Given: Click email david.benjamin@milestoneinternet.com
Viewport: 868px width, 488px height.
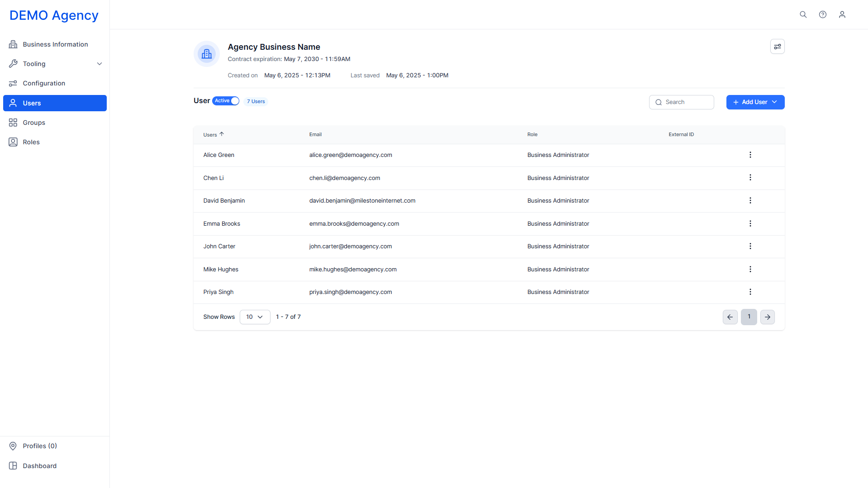Looking at the screenshot, I should pyautogui.click(x=362, y=200).
